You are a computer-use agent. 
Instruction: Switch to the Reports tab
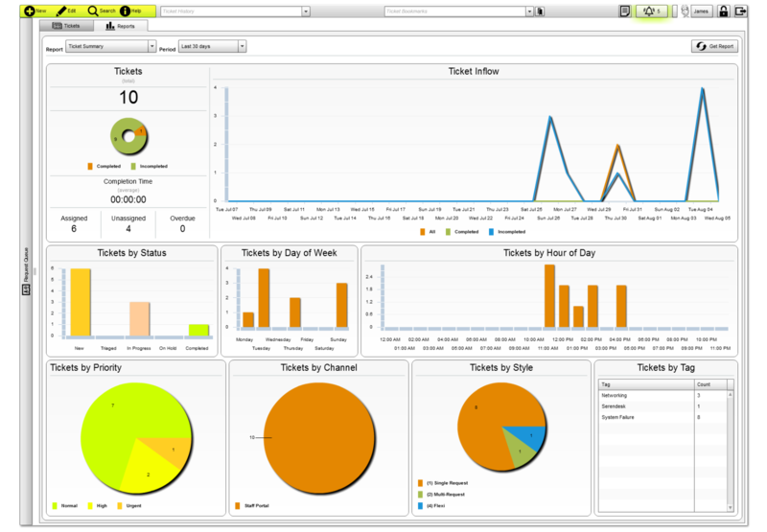coord(121,26)
